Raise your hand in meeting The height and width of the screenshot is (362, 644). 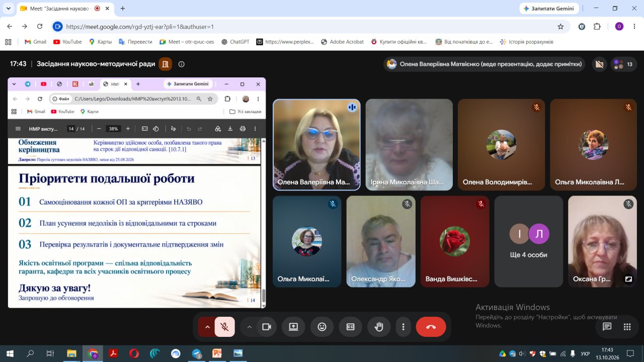379,327
